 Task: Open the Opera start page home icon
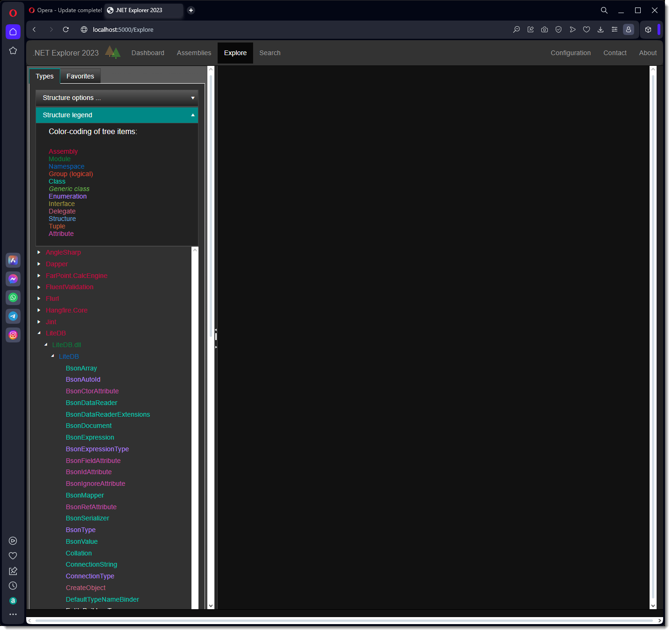(x=13, y=32)
